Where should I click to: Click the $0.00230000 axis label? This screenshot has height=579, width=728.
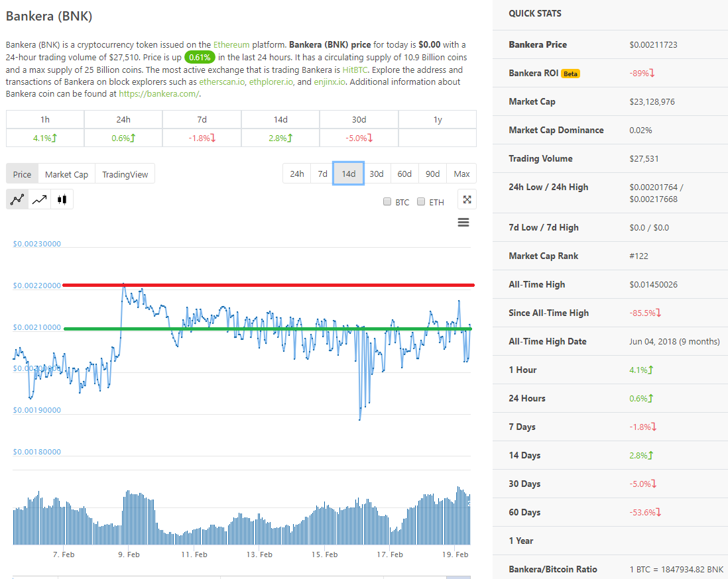pos(36,244)
